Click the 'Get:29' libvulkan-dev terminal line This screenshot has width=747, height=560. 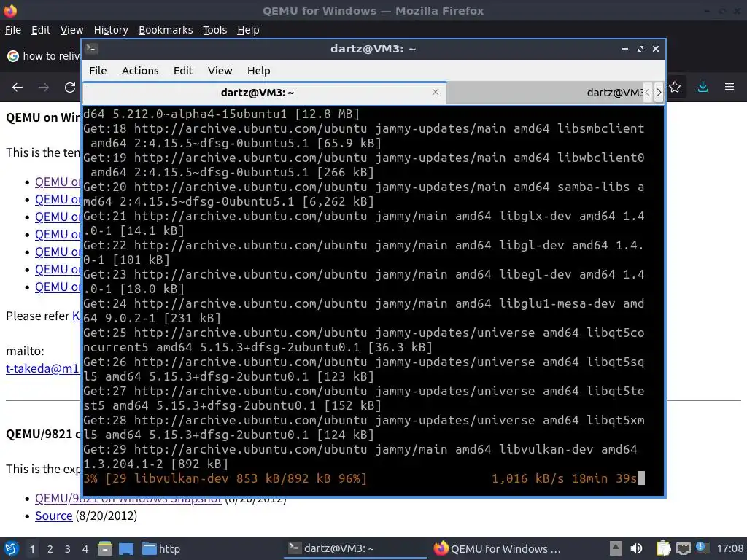[360, 456]
